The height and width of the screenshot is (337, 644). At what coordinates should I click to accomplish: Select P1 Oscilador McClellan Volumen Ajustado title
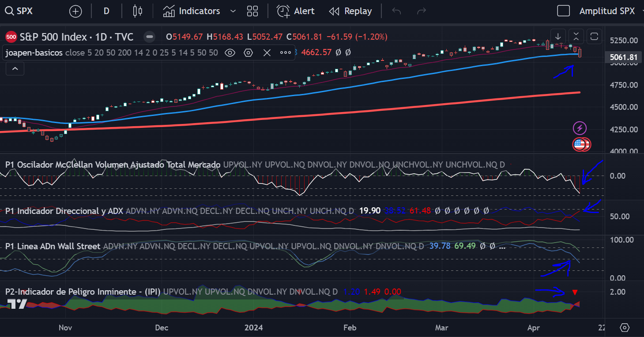coord(113,165)
